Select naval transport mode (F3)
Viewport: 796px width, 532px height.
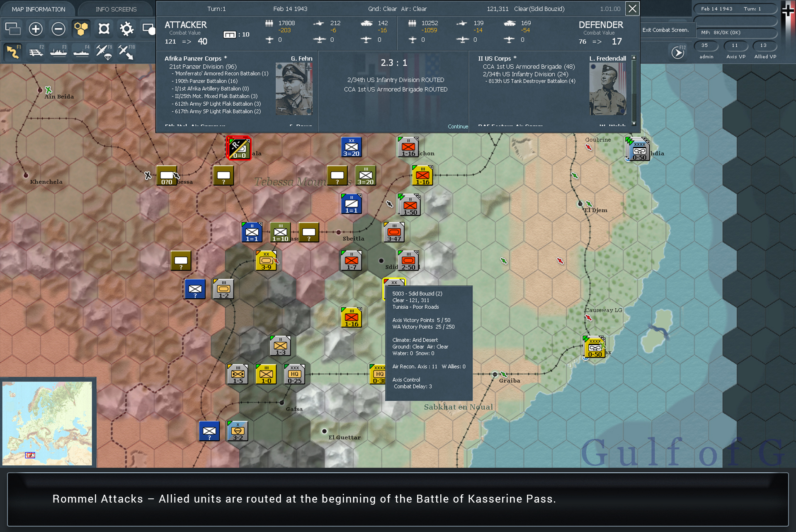58,52
